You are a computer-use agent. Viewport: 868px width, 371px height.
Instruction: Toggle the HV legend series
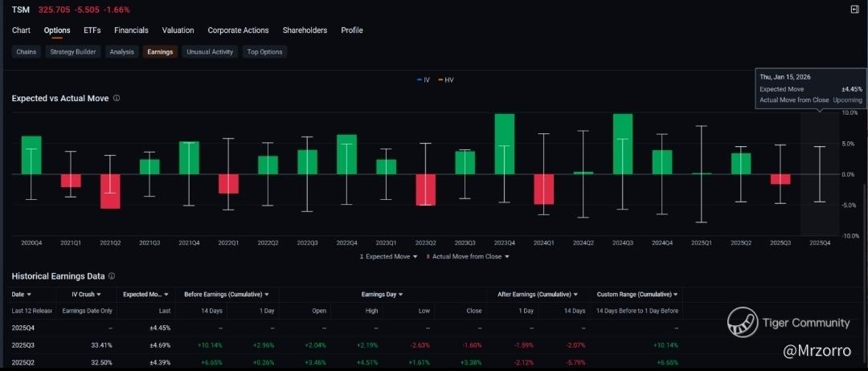[446, 80]
